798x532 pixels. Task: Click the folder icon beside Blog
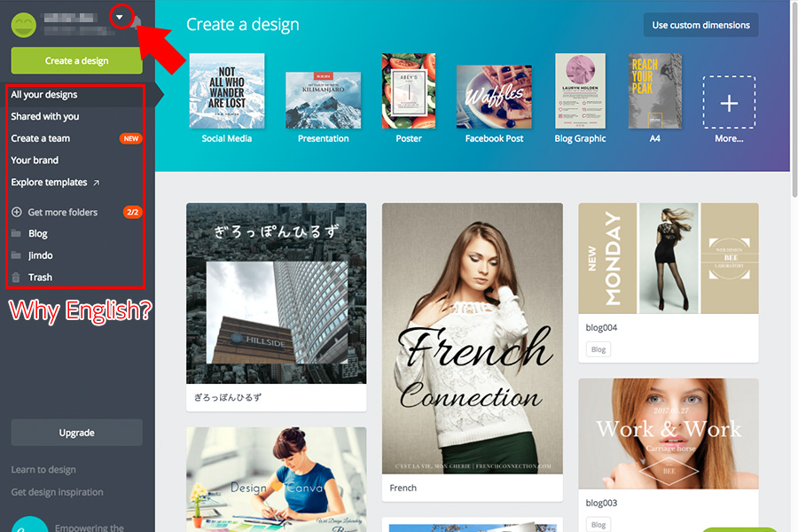tap(16, 234)
